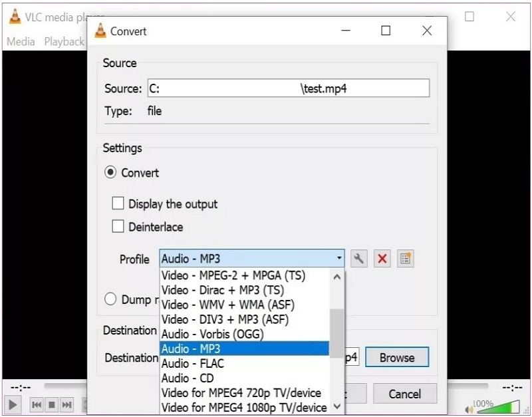Maximize the Convert dialog
532x417 pixels.
[x=386, y=31]
